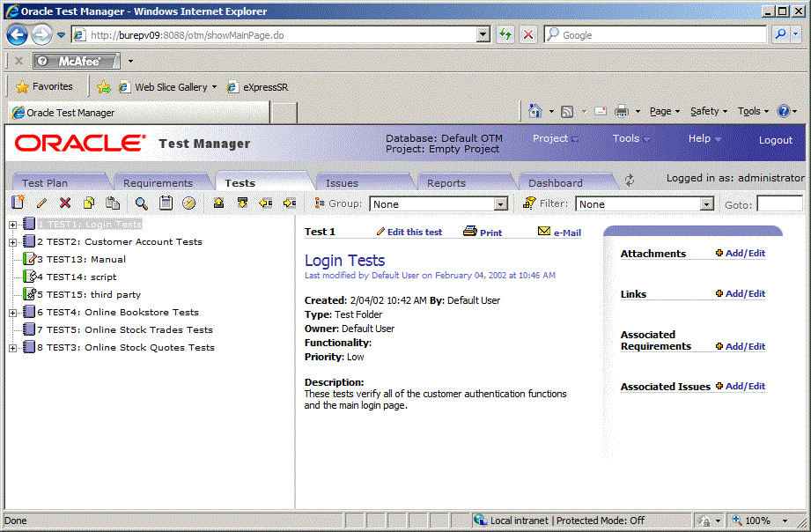The image size is (811, 532).
Task: Open the Project menu
Action: [x=556, y=138]
